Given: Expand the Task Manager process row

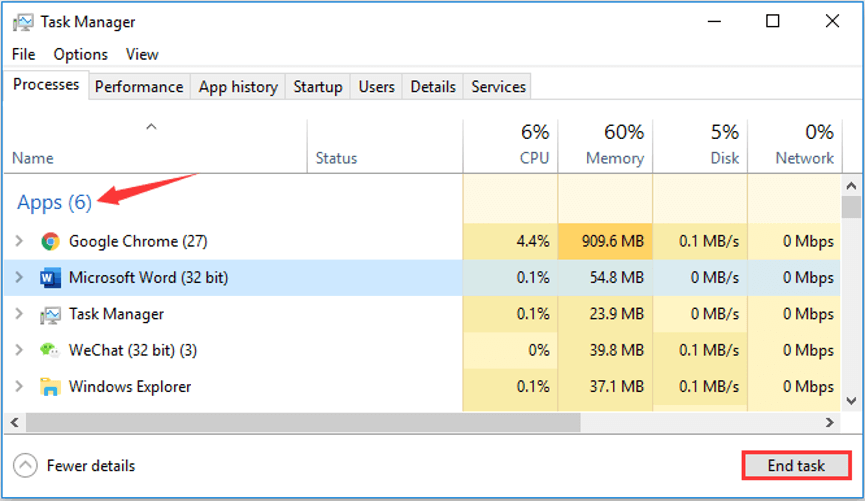Looking at the screenshot, I should tap(19, 314).
